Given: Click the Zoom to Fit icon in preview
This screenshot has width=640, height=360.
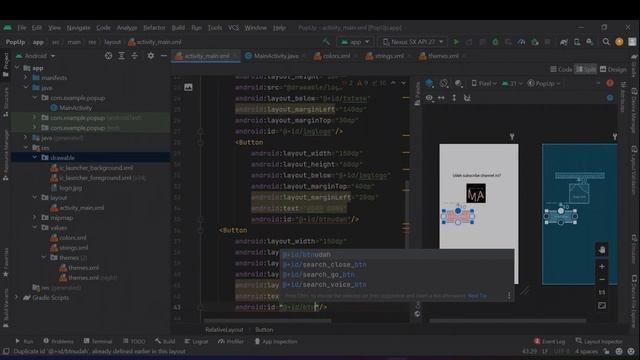Looking at the screenshot, I should [x=602, y=305].
